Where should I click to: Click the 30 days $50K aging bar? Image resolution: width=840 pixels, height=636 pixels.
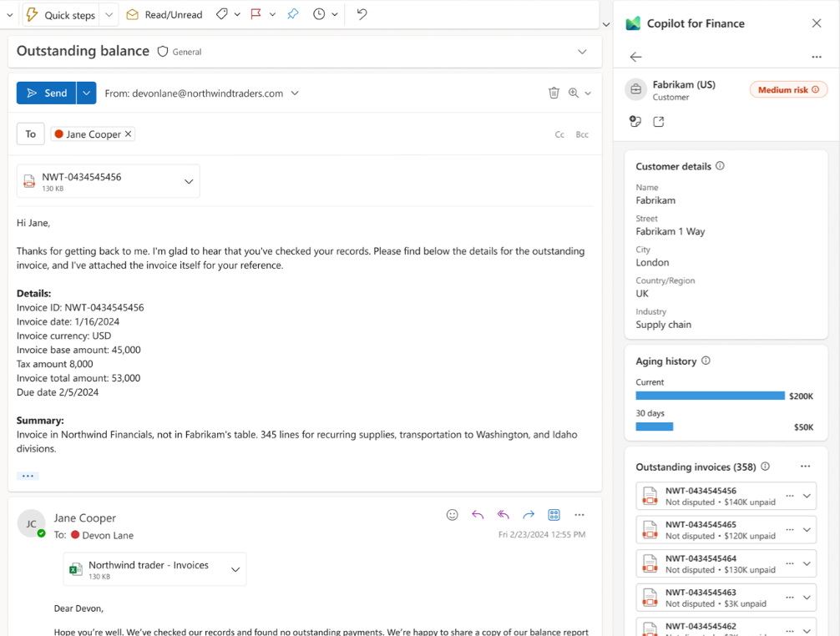654,427
